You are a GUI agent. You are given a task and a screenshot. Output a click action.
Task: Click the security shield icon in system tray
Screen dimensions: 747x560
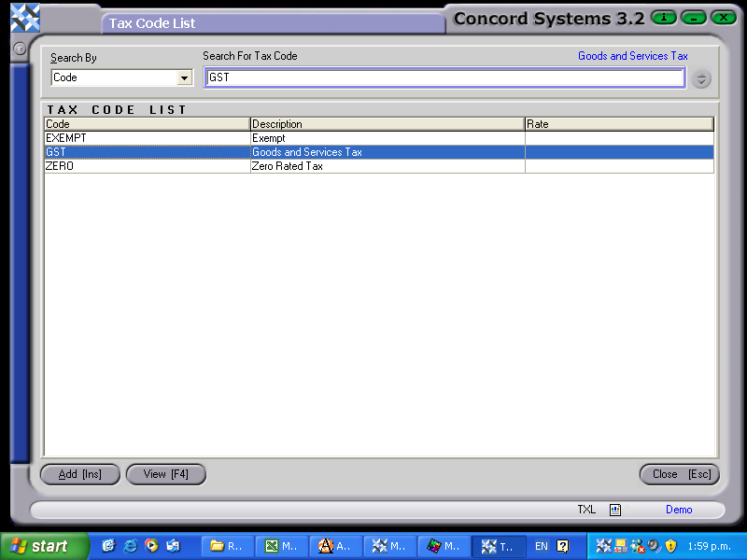pyautogui.click(x=669, y=545)
